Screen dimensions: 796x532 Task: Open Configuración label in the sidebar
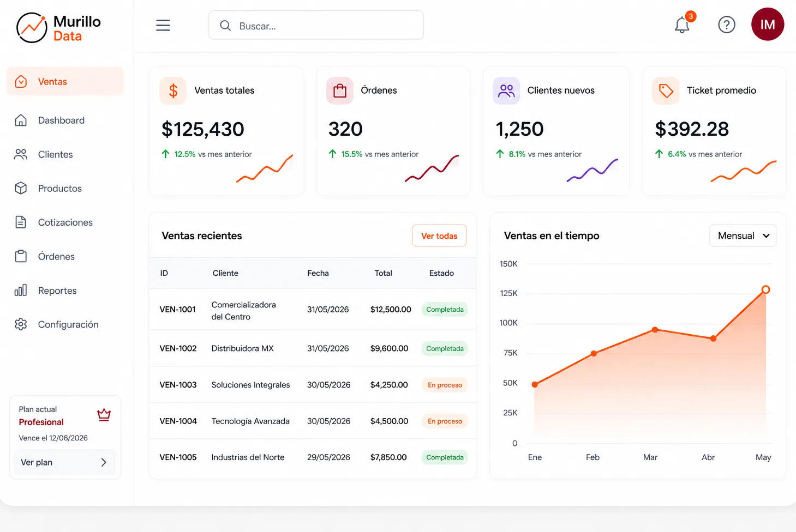(68, 324)
